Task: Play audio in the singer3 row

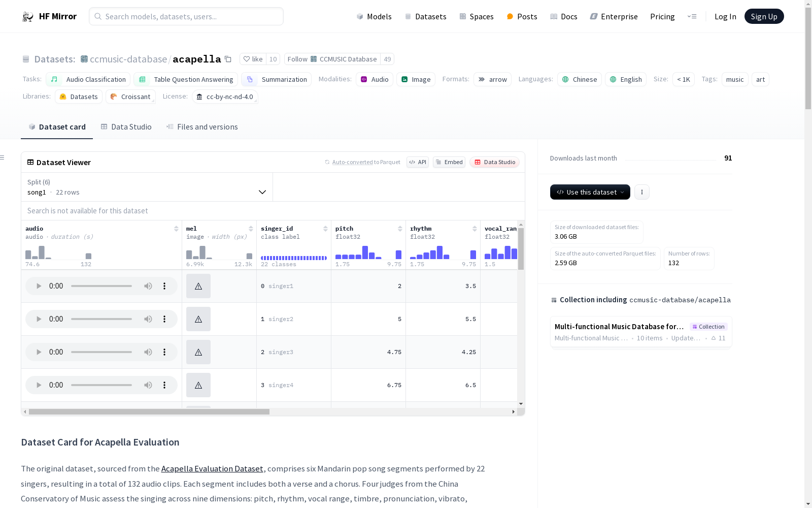Action: 39,352
